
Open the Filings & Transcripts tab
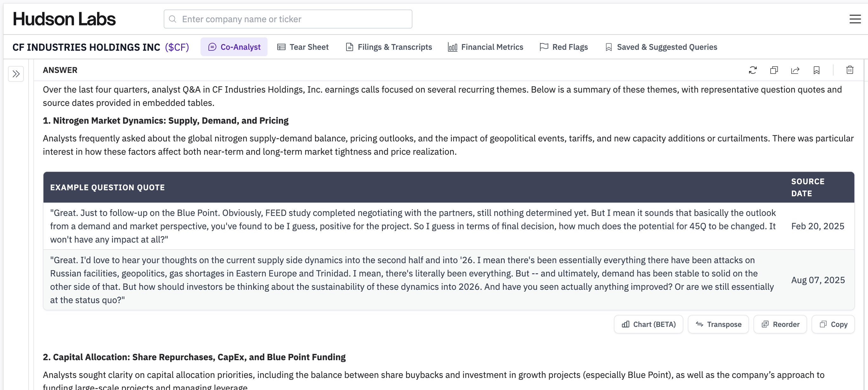[389, 47]
